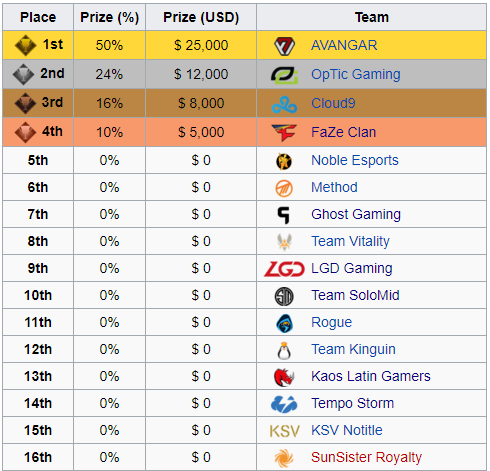Click the Prize (USD) column header

click(x=201, y=17)
